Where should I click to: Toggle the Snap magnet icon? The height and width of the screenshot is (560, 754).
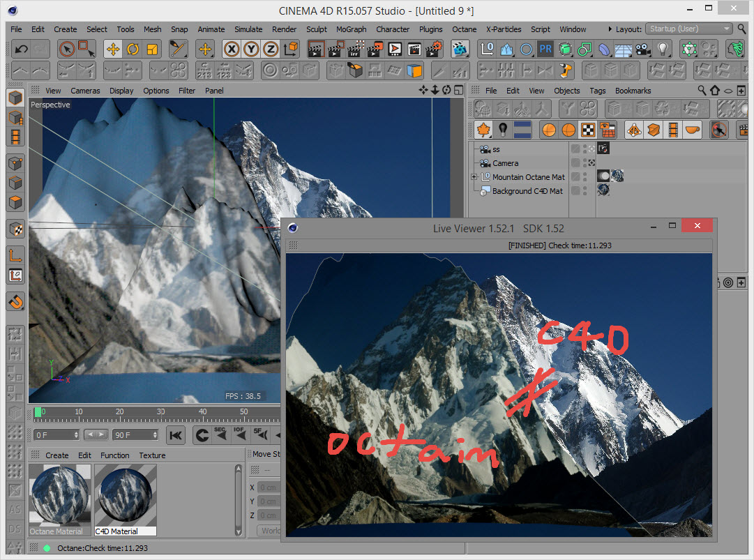(15, 303)
